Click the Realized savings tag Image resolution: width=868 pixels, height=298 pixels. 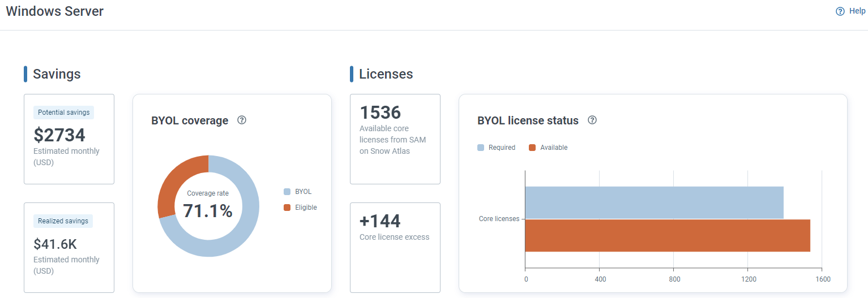(63, 221)
